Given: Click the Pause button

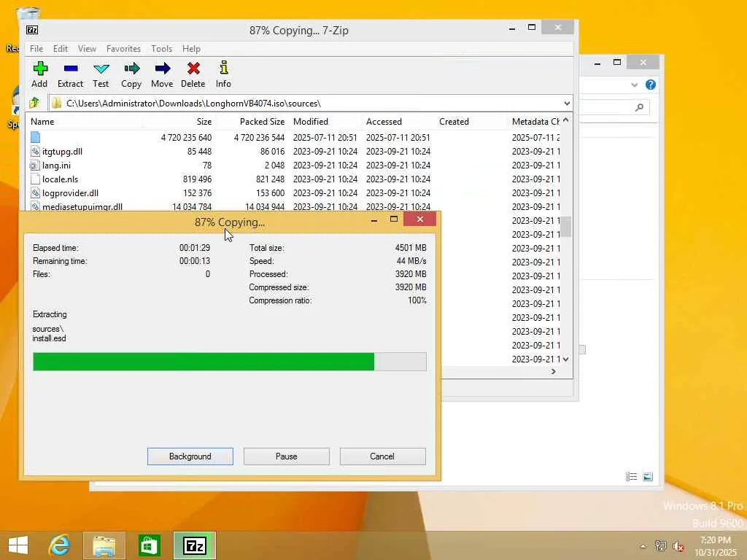Looking at the screenshot, I should [286, 456].
